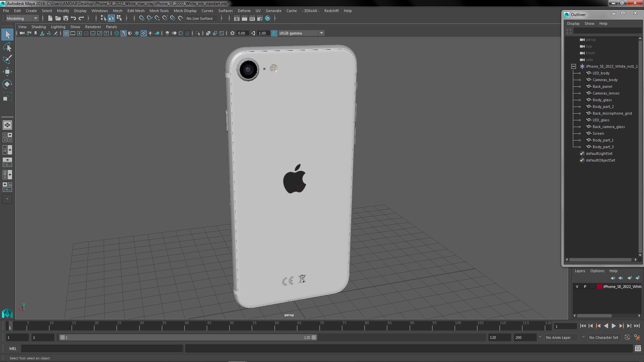This screenshot has width=644, height=362.
Task: Open Outliner Display menu
Action: [x=573, y=23]
